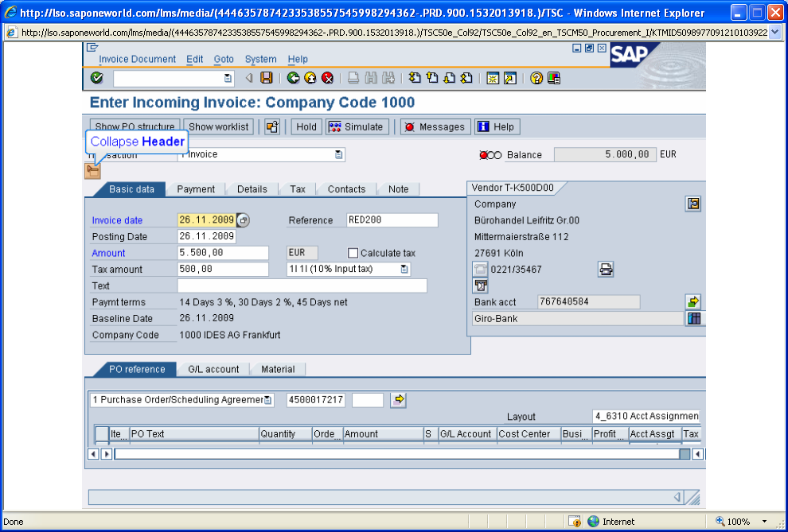Click the Generate Shortcut icon

pos(510,78)
